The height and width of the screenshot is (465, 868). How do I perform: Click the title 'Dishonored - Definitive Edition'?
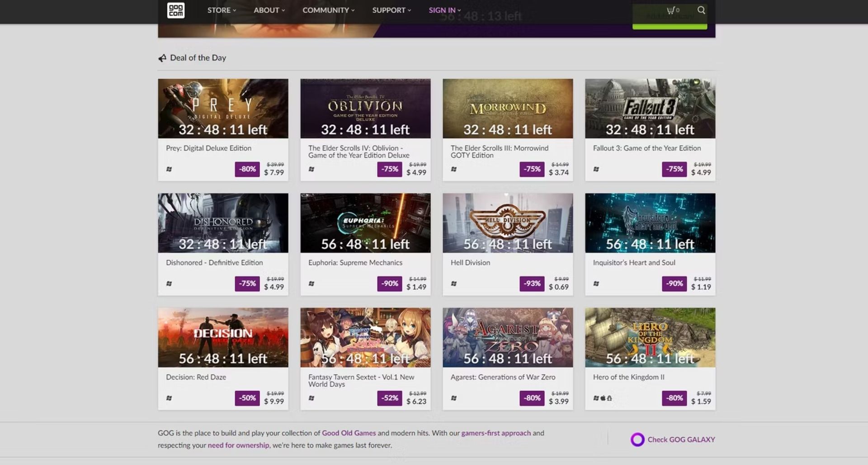214,263
